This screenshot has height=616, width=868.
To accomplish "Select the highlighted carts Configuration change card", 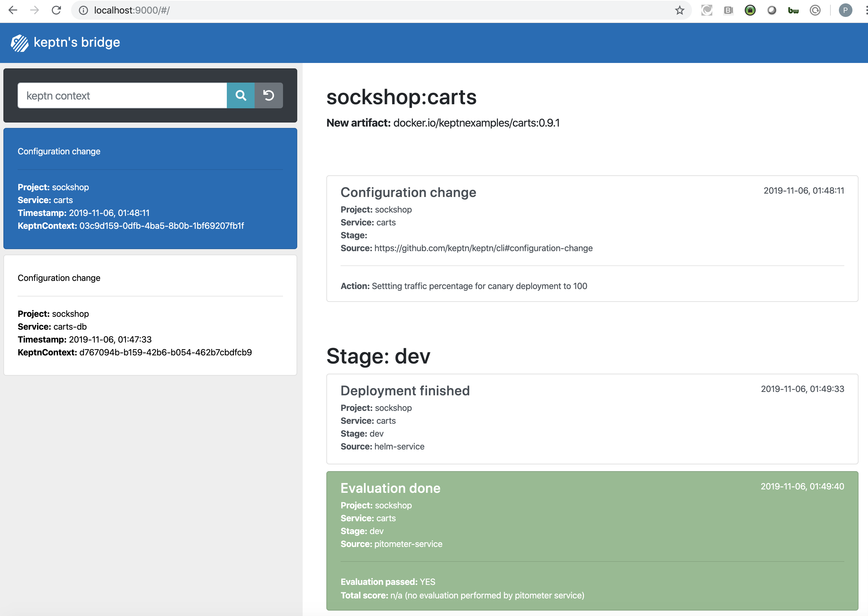I will [x=150, y=189].
